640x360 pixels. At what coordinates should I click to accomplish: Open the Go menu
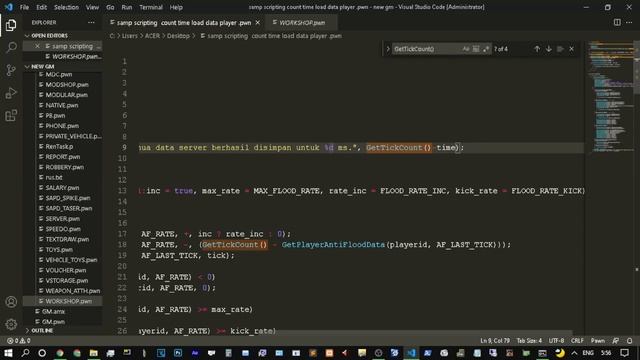pyautogui.click(x=110, y=7)
